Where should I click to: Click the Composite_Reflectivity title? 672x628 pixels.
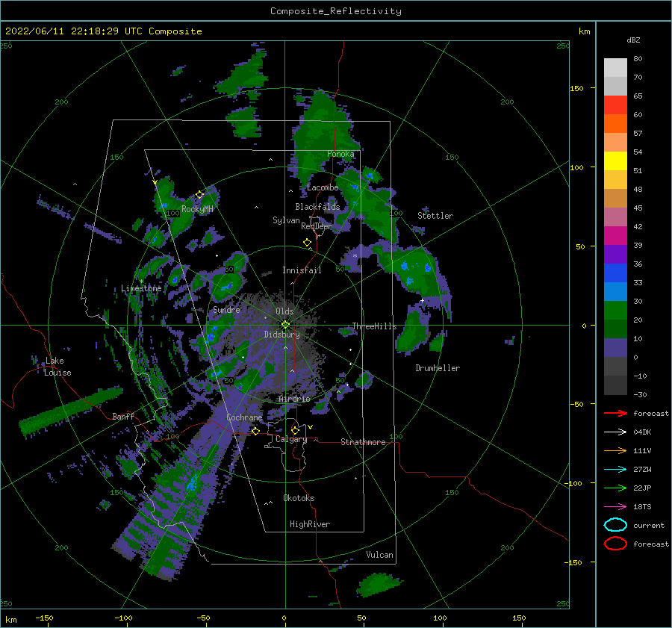(x=336, y=11)
